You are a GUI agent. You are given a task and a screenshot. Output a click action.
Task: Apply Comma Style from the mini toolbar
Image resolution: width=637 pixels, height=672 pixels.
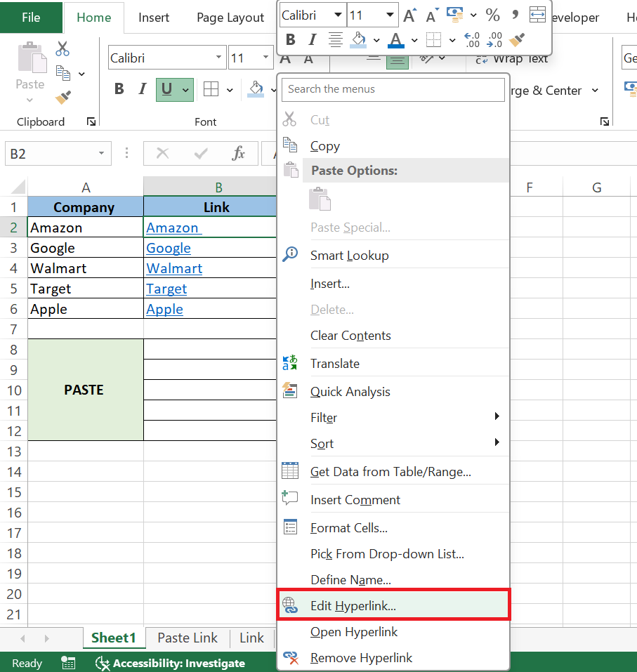tap(515, 15)
